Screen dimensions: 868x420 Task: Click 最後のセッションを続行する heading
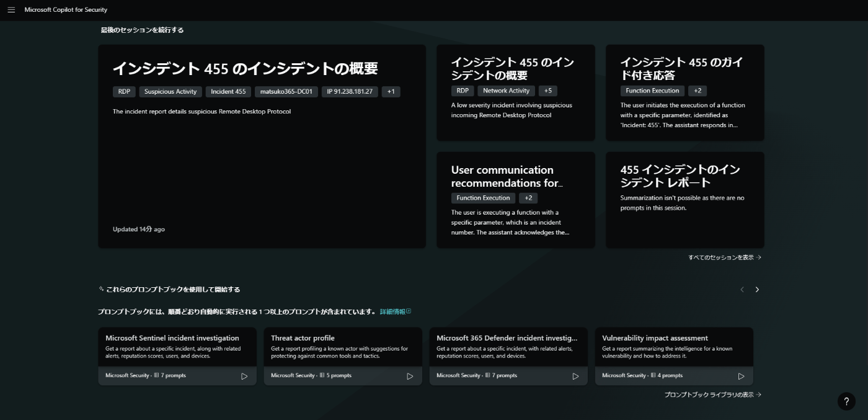tap(142, 30)
